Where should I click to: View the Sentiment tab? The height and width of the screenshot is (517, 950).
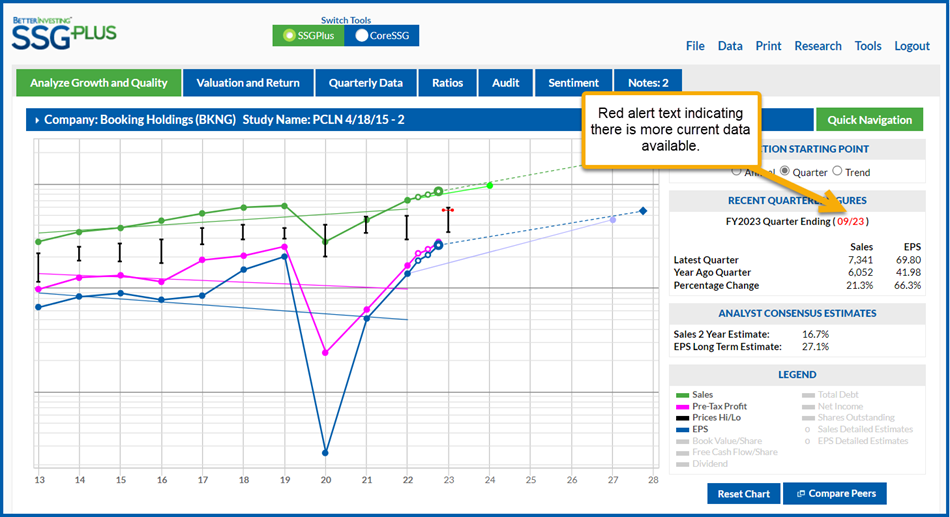click(x=573, y=83)
